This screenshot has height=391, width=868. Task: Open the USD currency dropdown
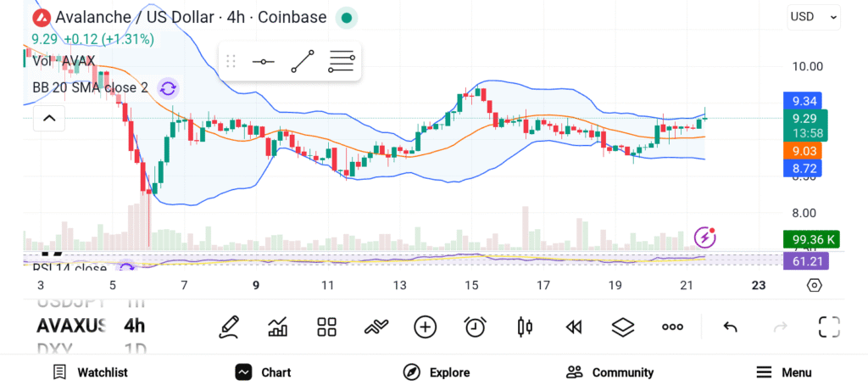click(813, 16)
